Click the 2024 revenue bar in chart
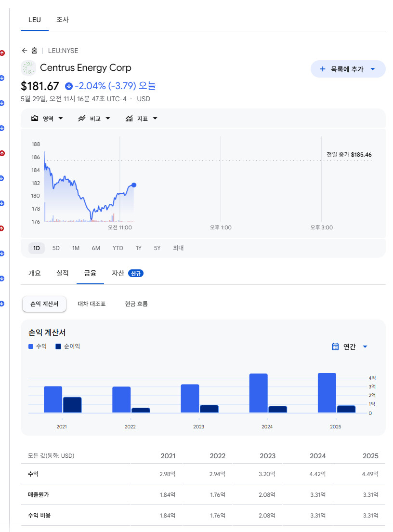This screenshot has height=532, width=393. tap(258, 393)
